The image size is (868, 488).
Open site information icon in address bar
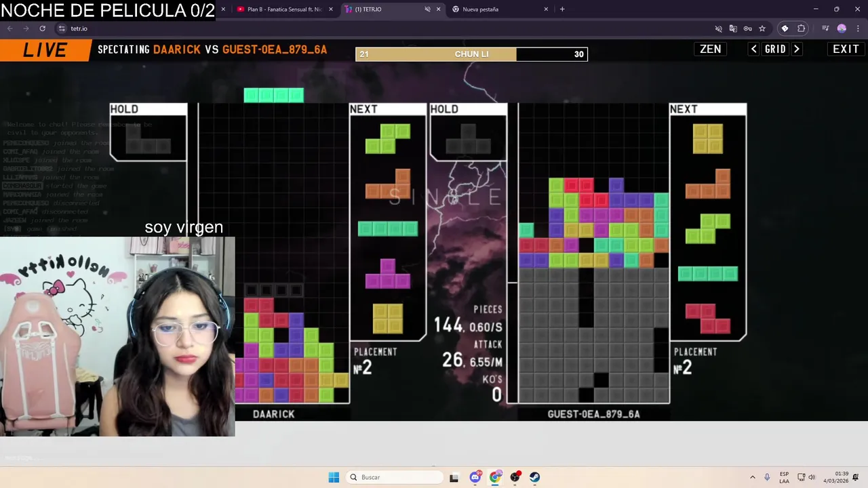point(62,28)
